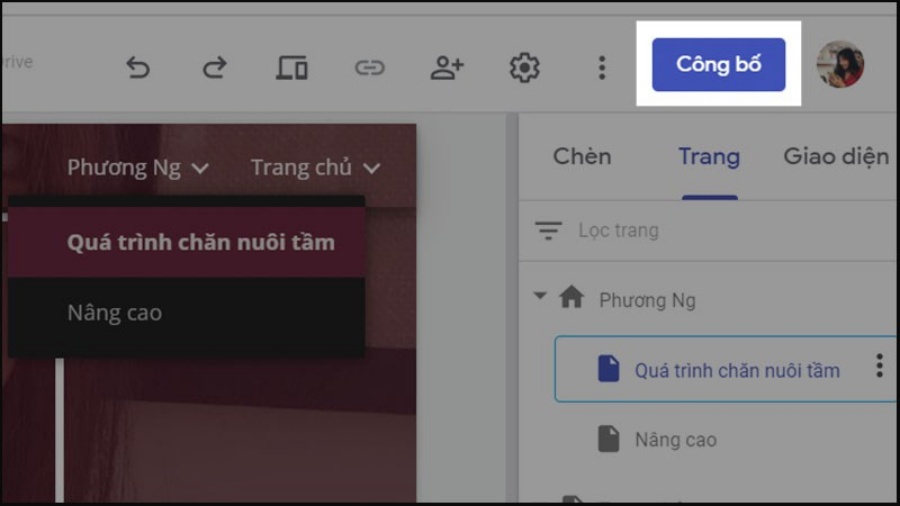Open the Giao diện tab
The width and height of the screenshot is (900, 506).
[x=836, y=157]
